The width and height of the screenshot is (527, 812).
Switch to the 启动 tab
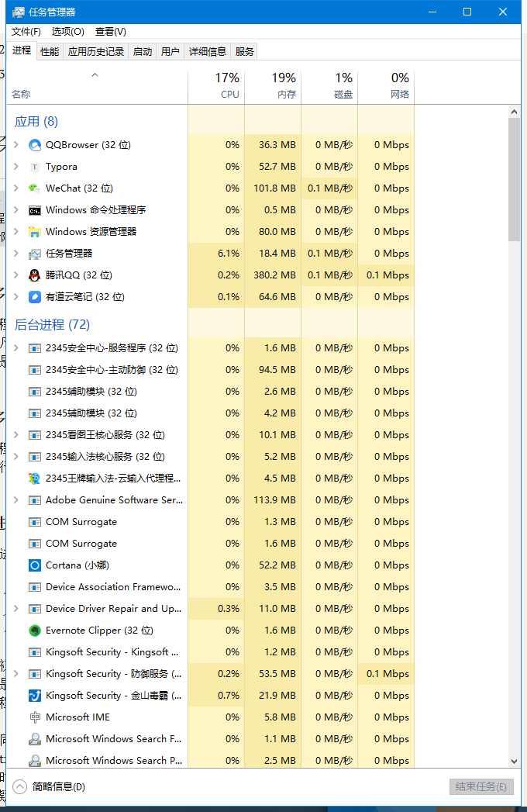pyautogui.click(x=143, y=52)
